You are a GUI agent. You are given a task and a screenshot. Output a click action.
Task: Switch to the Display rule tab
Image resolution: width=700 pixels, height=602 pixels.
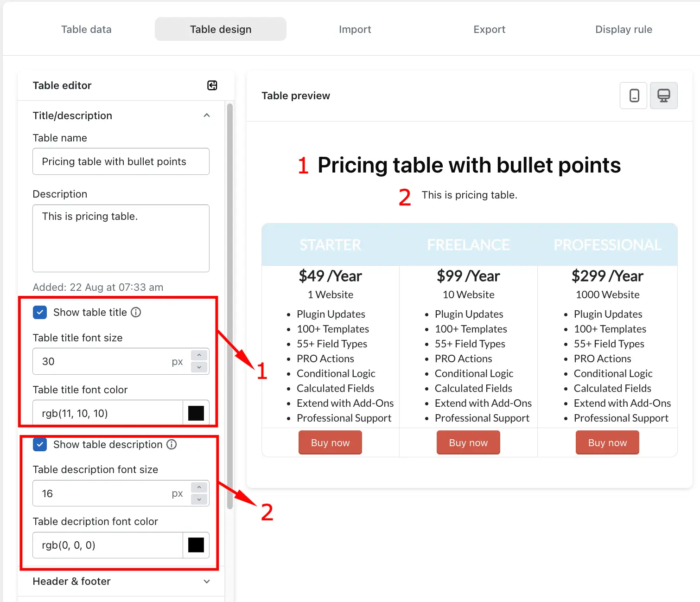coord(624,29)
